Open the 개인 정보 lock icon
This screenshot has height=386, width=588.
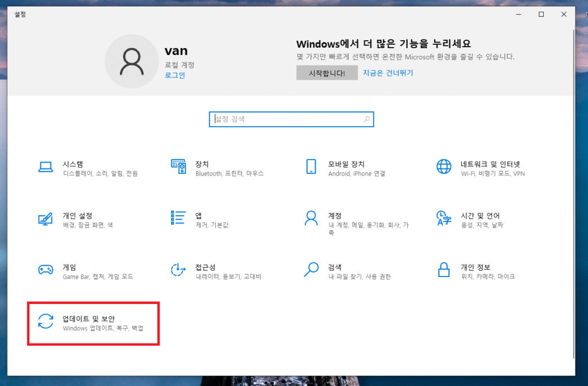444,270
